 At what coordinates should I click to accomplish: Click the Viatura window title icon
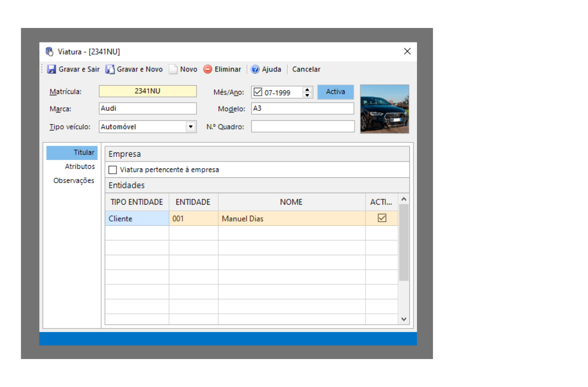[x=49, y=52]
